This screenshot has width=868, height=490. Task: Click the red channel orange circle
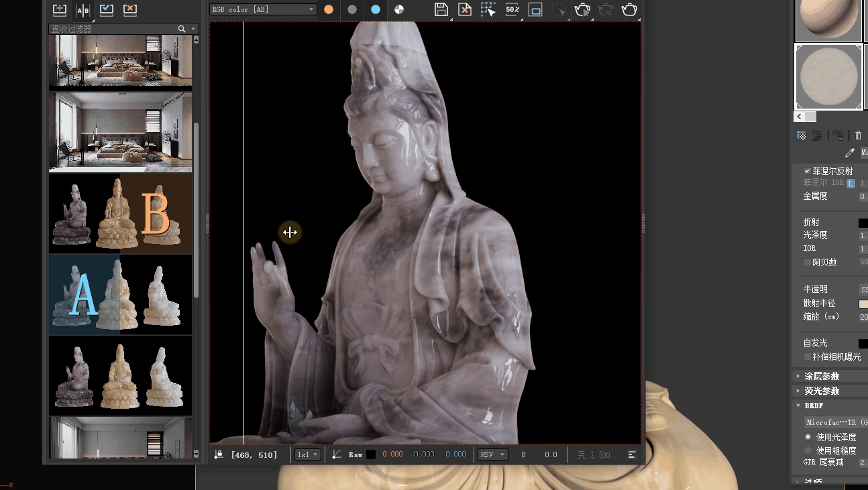point(329,9)
